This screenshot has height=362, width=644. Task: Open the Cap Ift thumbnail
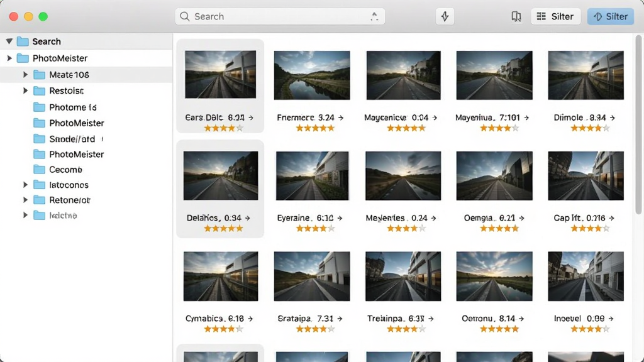click(x=586, y=176)
